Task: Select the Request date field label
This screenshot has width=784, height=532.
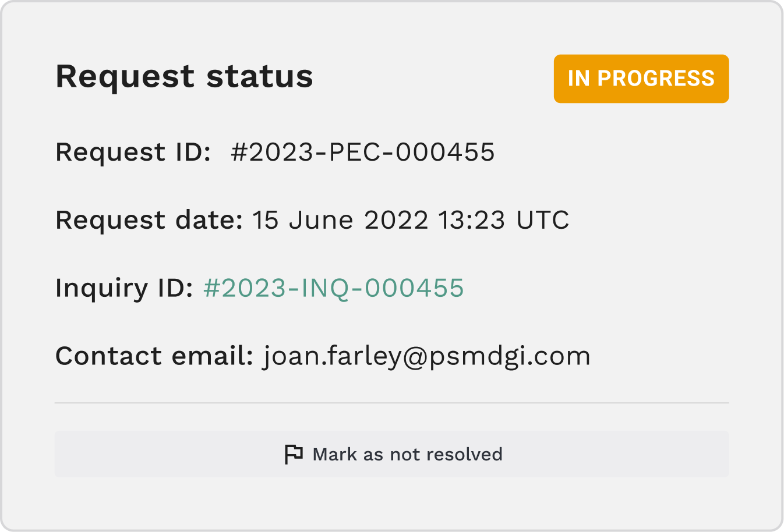Action: (x=149, y=221)
